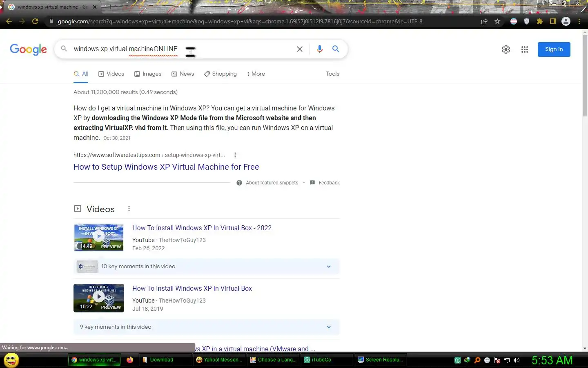Viewport: 588px width, 368px height.
Task: Open the Videos section three-dot menu
Action: point(129,209)
